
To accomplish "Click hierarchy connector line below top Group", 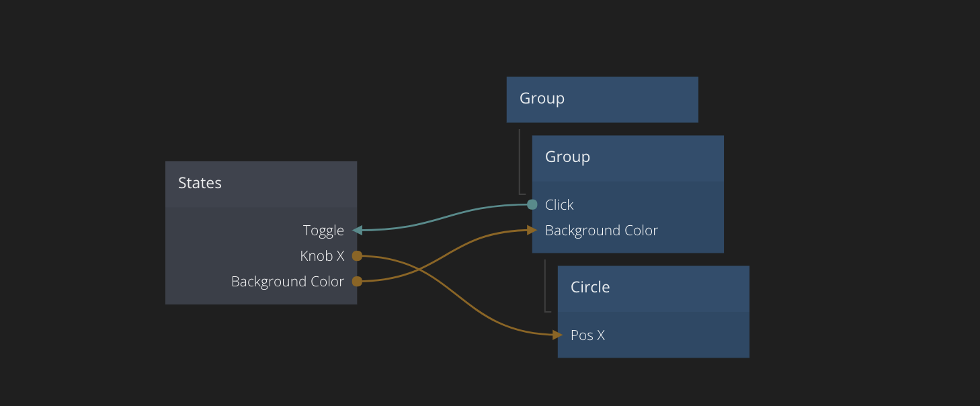I will click(520, 161).
